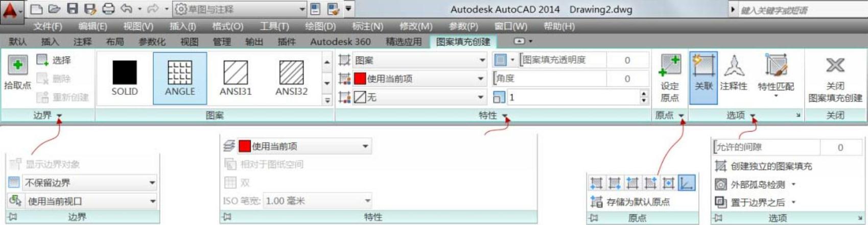Click the current-origin icon highlighted in 原点 panel
The height and width of the screenshot is (225, 868).
coord(687,183)
